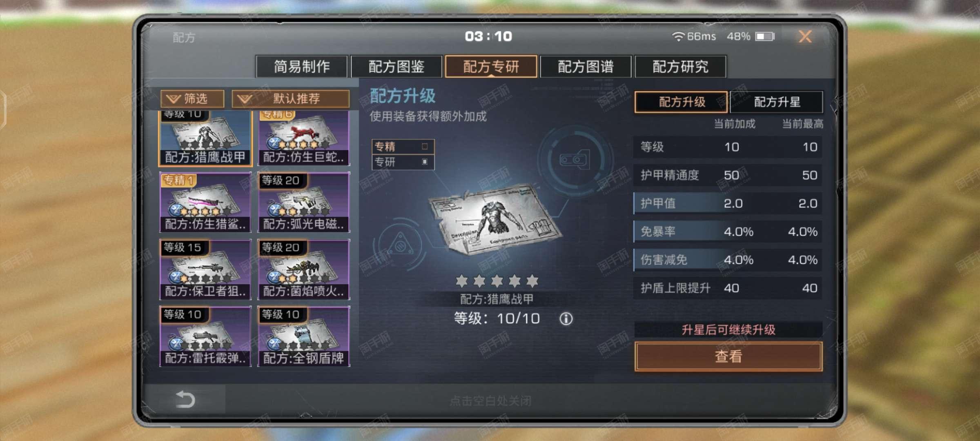Viewport: 980px width, 441px height.
Task: Click the 配方:保卫者狙 rifle recipe icon
Action: 205,269
